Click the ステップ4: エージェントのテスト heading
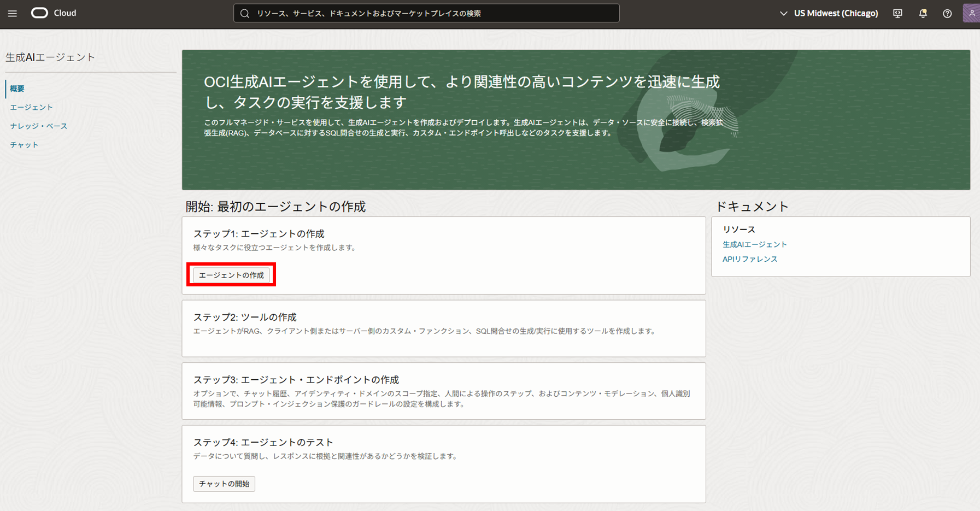980x511 pixels. point(263,442)
